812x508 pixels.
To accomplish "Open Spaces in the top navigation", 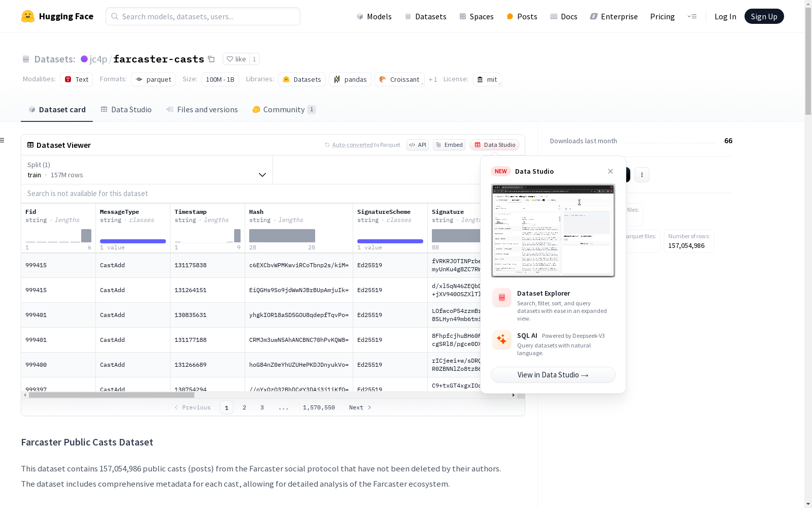I will coord(476,16).
